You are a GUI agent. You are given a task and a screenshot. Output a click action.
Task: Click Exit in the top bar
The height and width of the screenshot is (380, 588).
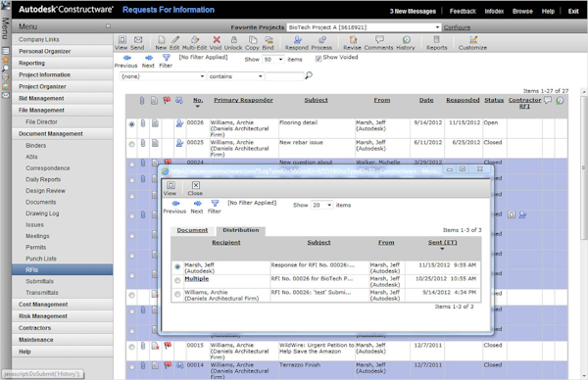[573, 11]
